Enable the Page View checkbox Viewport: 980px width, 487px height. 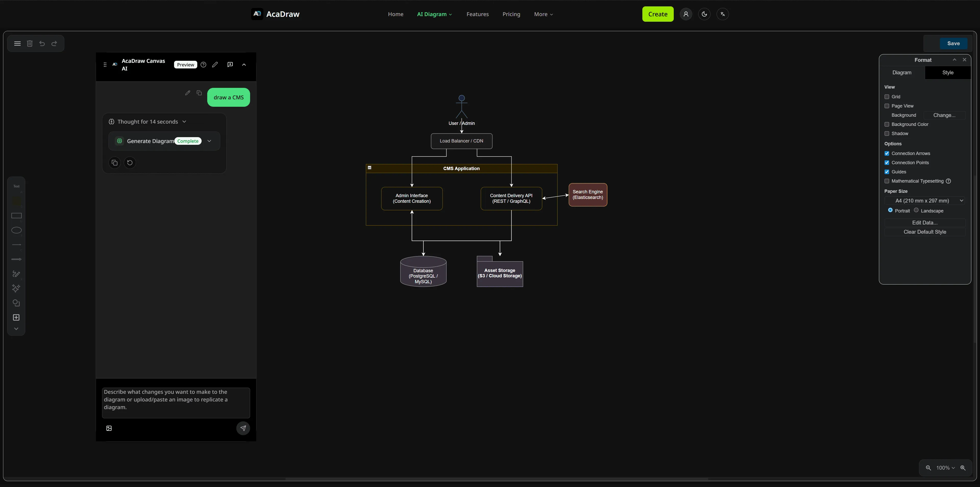coord(887,106)
